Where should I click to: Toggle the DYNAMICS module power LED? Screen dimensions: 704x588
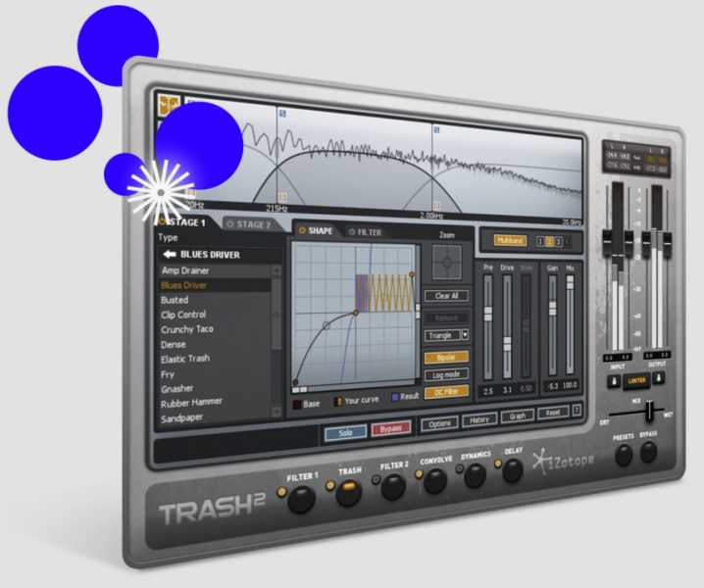click(x=459, y=468)
